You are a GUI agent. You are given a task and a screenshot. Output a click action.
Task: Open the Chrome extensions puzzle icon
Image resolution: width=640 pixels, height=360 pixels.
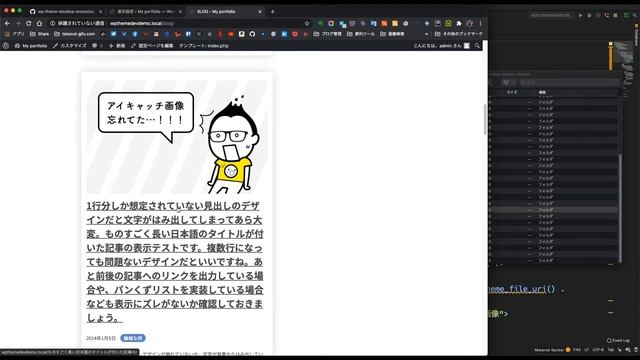[459, 24]
